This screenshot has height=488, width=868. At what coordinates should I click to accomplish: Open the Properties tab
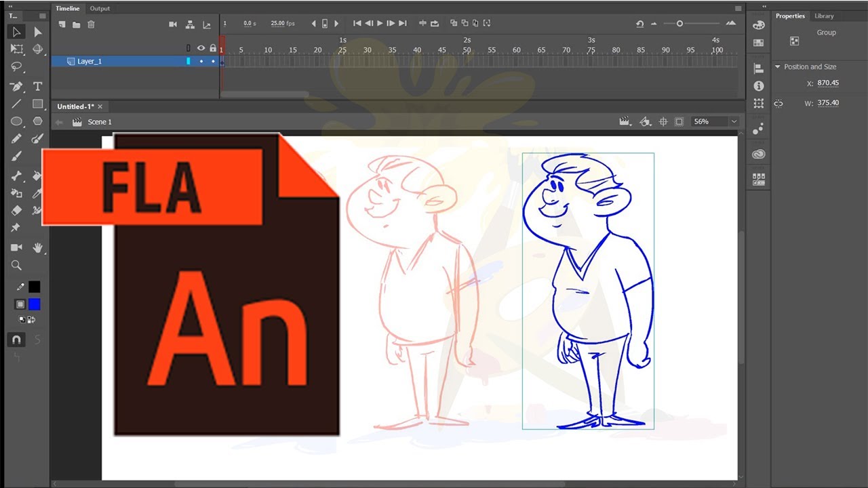[x=791, y=16]
